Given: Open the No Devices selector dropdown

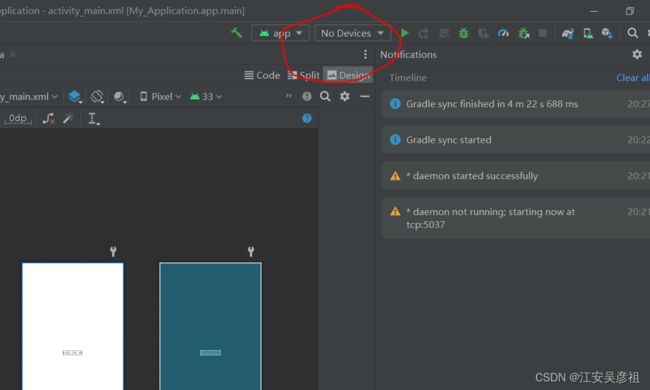Looking at the screenshot, I should tap(352, 33).
